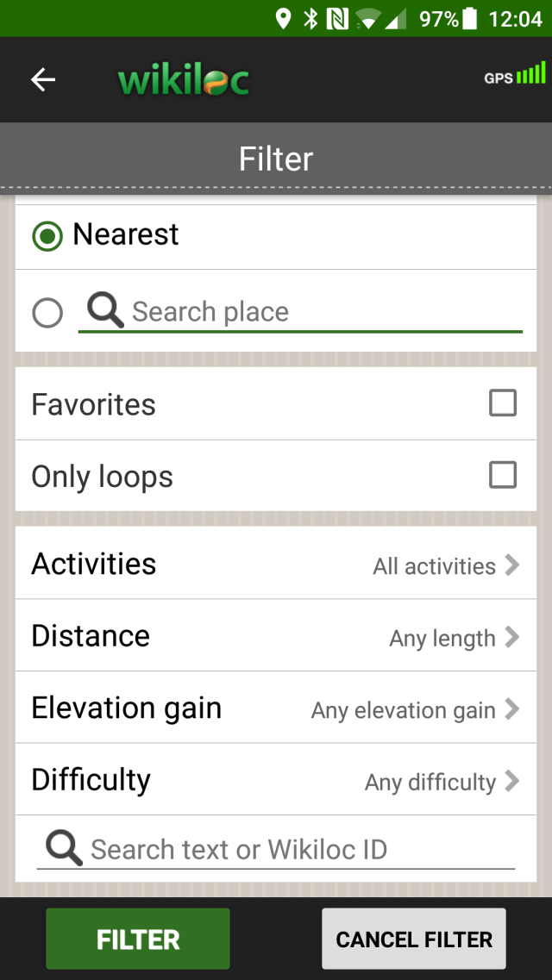Check the Only loops checkbox
The height and width of the screenshot is (980, 552).
(x=503, y=475)
